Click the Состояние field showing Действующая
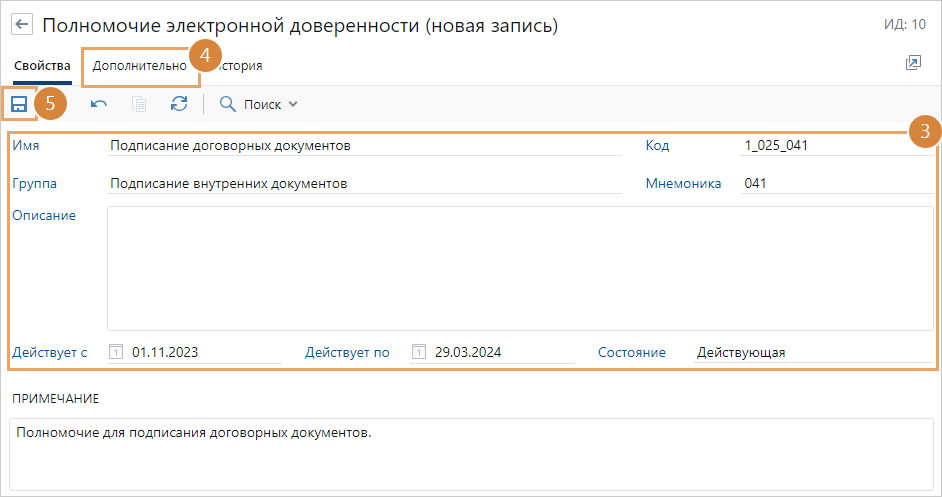942x497 pixels. (x=812, y=352)
